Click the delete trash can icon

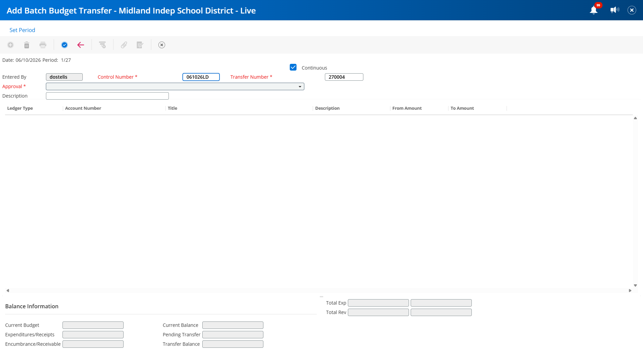(x=27, y=45)
